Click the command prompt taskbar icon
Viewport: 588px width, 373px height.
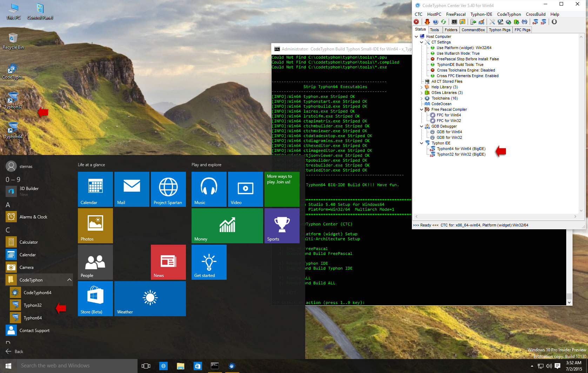click(215, 366)
